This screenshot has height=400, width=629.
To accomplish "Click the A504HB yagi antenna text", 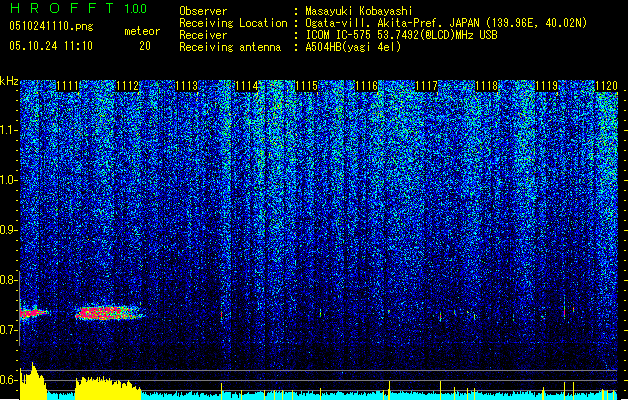I will (x=353, y=47).
